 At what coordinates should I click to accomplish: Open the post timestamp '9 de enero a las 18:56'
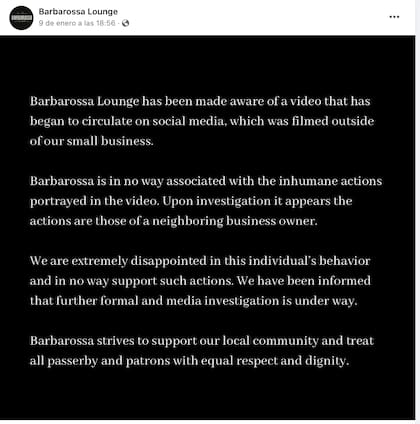click(77, 23)
